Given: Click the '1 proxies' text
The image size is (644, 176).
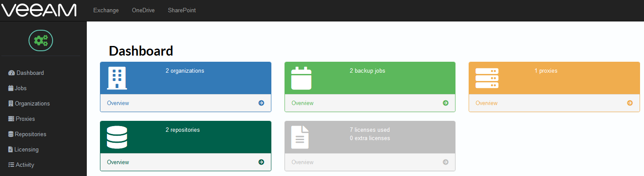Looking at the screenshot, I should pos(546,70).
